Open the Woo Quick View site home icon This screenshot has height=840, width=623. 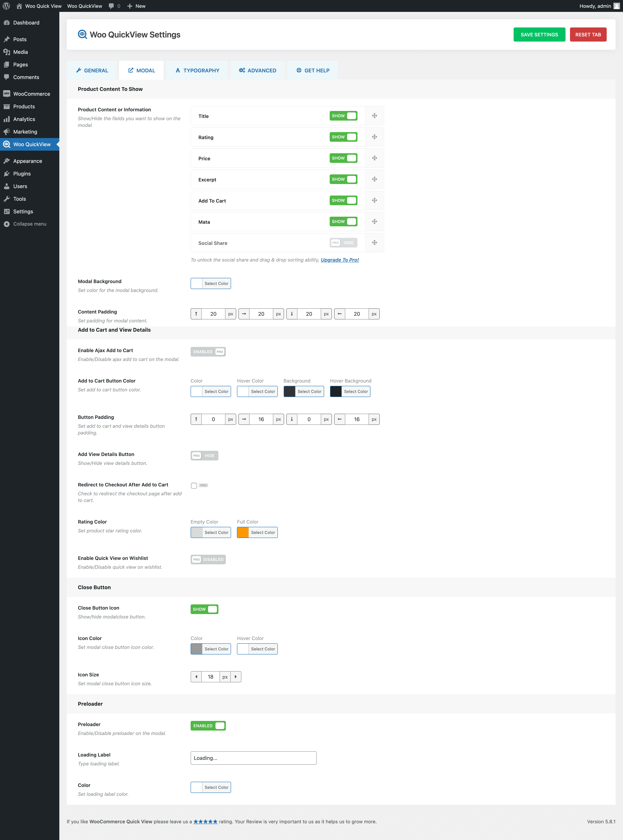[x=19, y=6]
